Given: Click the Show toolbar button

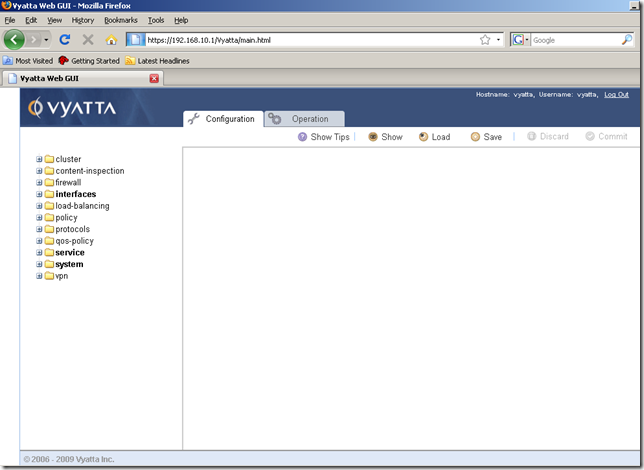Looking at the screenshot, I should [373, 137].
